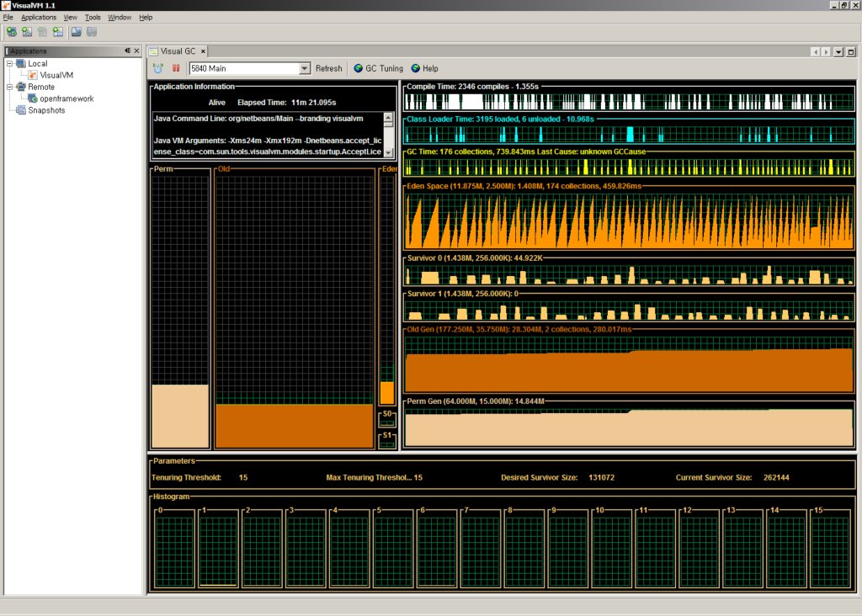Select Local in the Applications tree
Viewport: 862px width, 616px height.
click(x=37, y=63)
